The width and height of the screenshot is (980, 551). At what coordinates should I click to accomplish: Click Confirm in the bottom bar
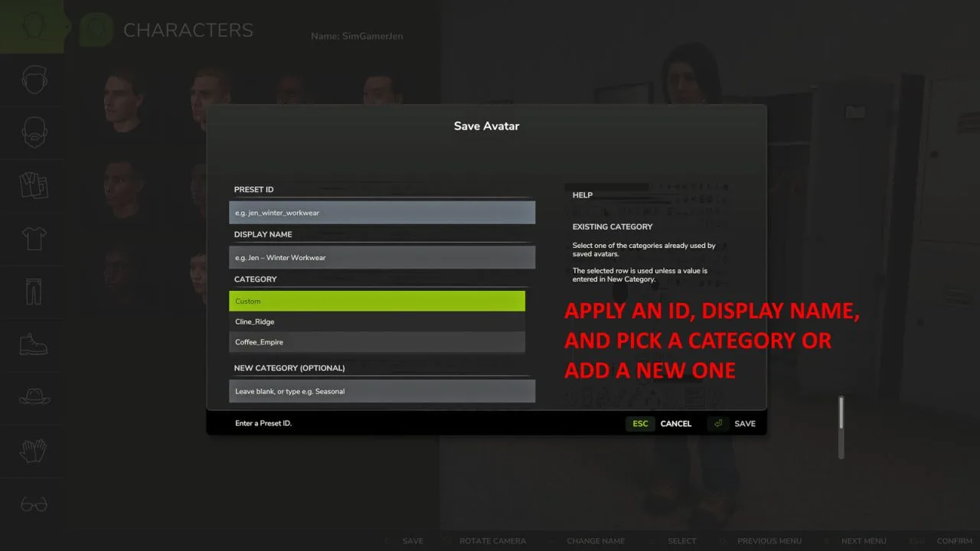tap(954, 541)
